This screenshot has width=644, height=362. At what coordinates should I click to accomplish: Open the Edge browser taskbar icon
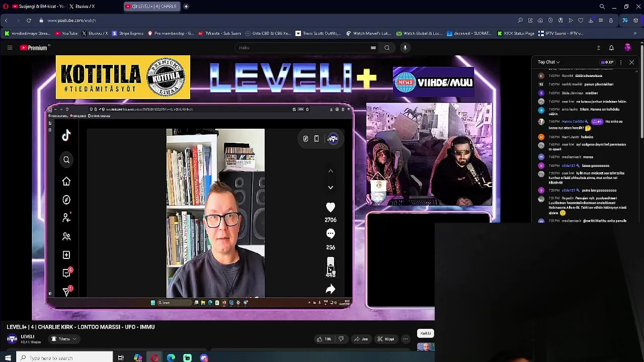tap(171, 358)
